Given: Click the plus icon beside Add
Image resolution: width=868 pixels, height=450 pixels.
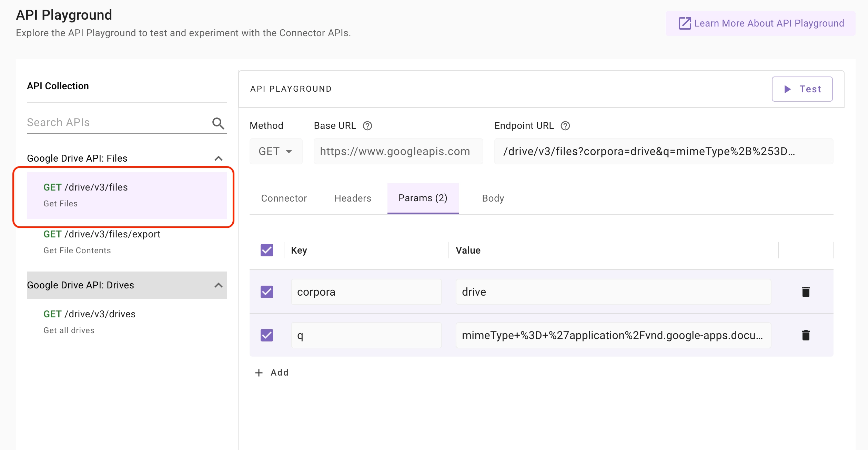Looking at the screenshot, I should point(259,373).
